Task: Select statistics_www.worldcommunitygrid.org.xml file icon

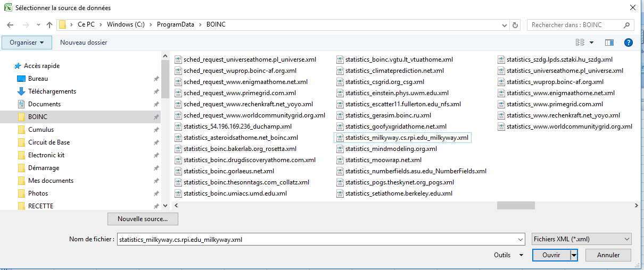Action: pos(501,126)
